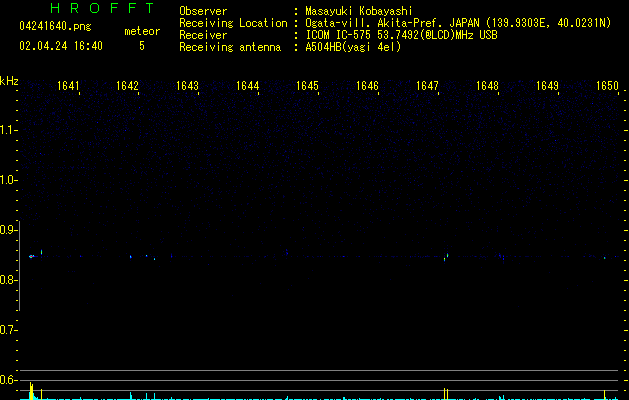
Task: Click the 1643 time axis label
Action: (x=187, y=86)
